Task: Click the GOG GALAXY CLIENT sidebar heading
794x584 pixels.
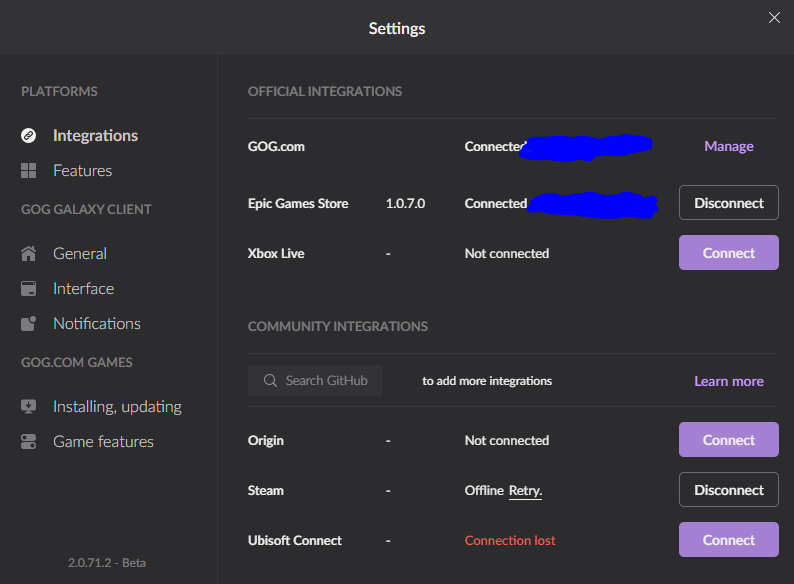Action: [86, 210]
